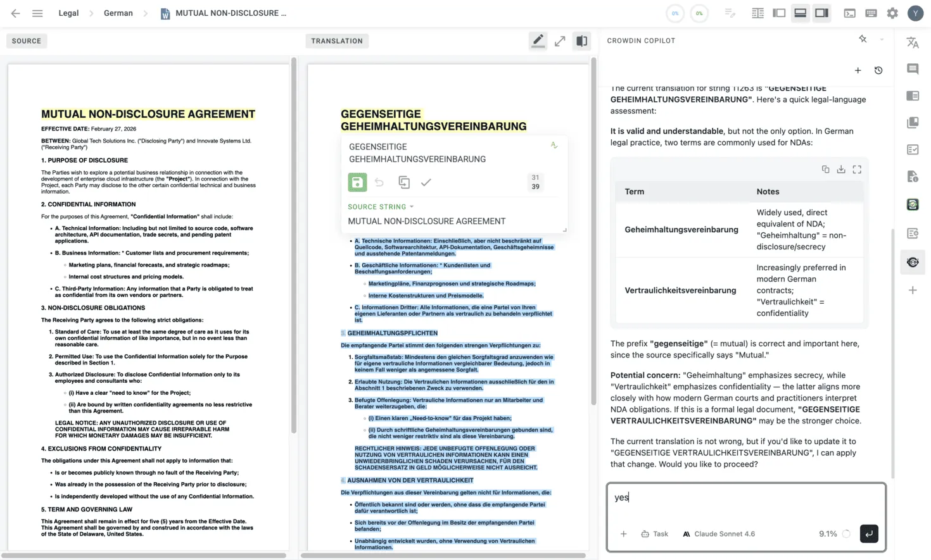Screen dimensions: 931x560
Task: Check the blue 0% translation progress circle
Action: [674, 13]
